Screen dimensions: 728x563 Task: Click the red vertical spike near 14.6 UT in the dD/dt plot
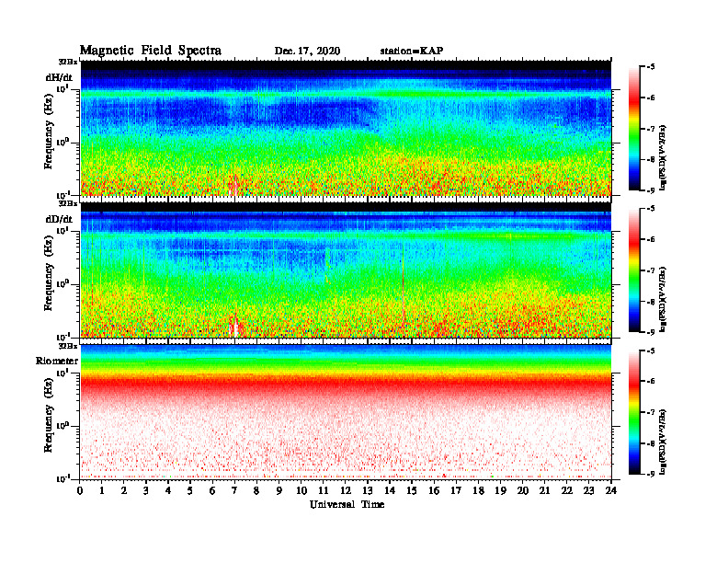[x=403, y=283]
